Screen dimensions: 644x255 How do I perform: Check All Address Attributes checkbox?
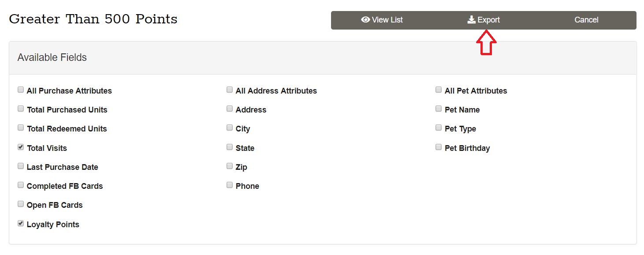tap(230, 90)
